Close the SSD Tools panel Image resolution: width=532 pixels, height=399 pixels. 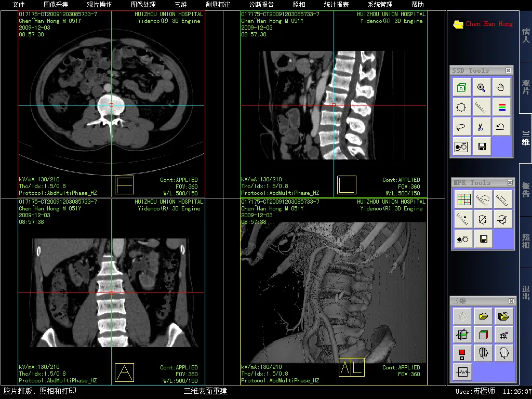(x=508, y=71)
